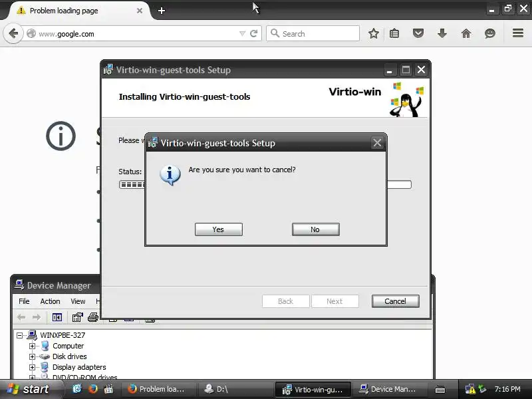Launch Internet Explorer from quick launch

[x=77, y=388]
